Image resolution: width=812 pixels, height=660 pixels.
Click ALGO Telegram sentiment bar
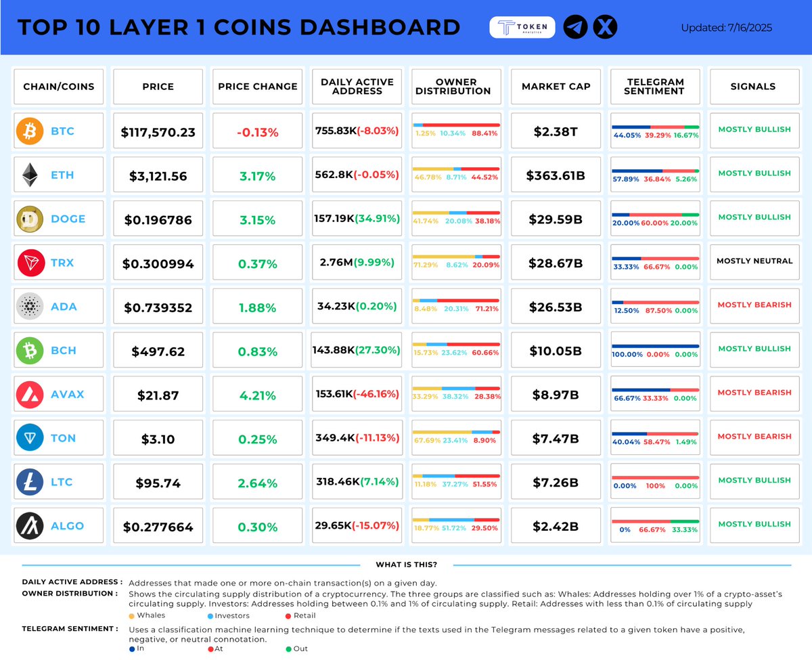coord(655,521)
